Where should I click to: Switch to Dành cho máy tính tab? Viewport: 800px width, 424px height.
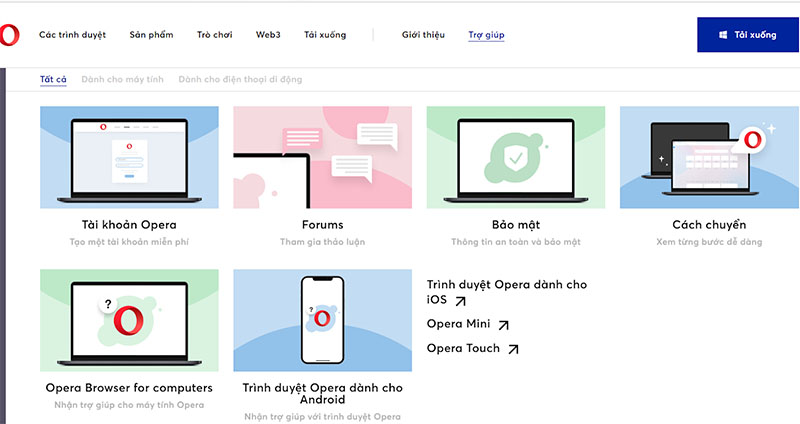click(x=122, y=80)
